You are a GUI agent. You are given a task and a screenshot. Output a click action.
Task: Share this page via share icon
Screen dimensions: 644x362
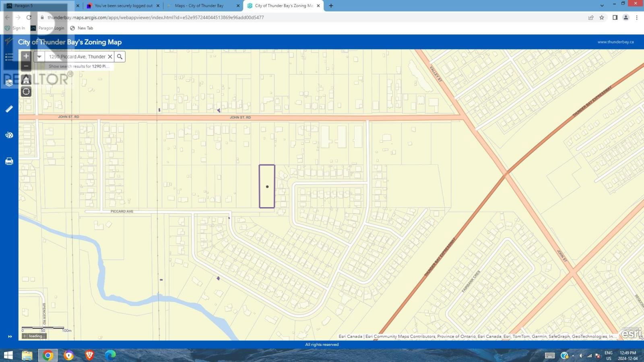(590, 17)
